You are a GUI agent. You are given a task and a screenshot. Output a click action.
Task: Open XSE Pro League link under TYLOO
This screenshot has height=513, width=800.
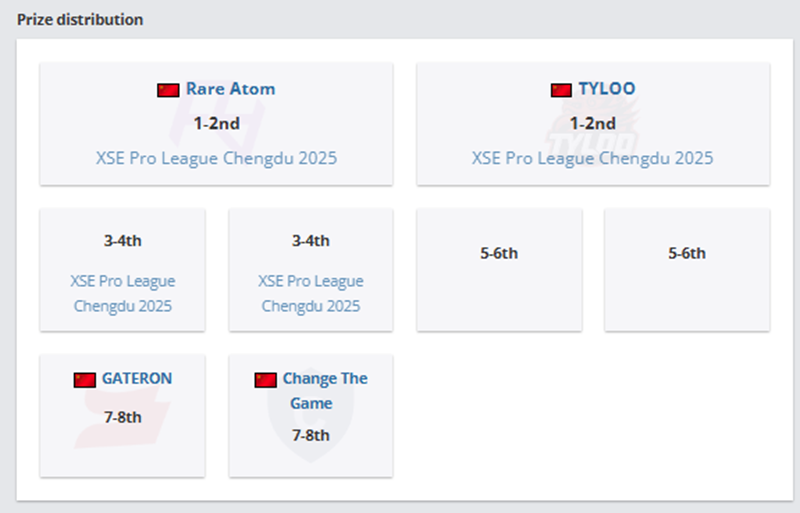tap(592, 158)
